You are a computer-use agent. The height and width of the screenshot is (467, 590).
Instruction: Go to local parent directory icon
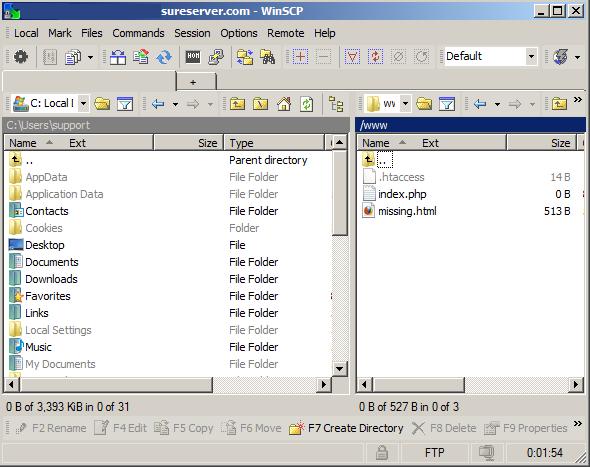[237, 103]
